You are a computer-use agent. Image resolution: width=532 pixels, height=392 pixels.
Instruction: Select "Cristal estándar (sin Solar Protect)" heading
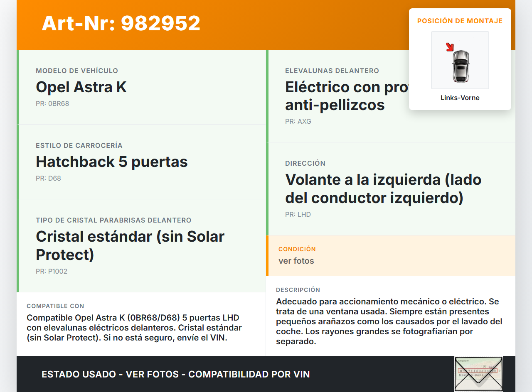tap(130, 245)
